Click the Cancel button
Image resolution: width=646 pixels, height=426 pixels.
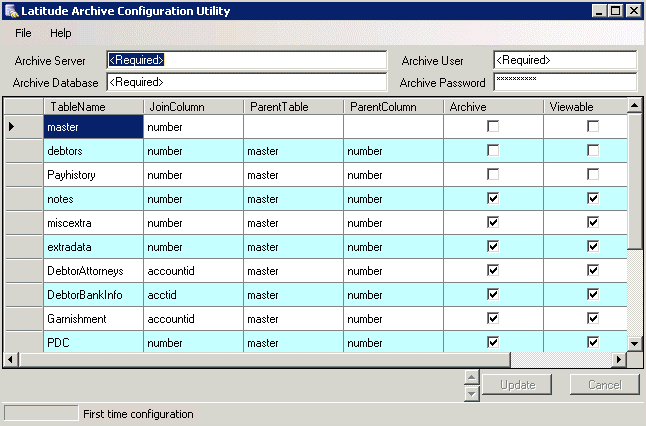tap(604, 384)
